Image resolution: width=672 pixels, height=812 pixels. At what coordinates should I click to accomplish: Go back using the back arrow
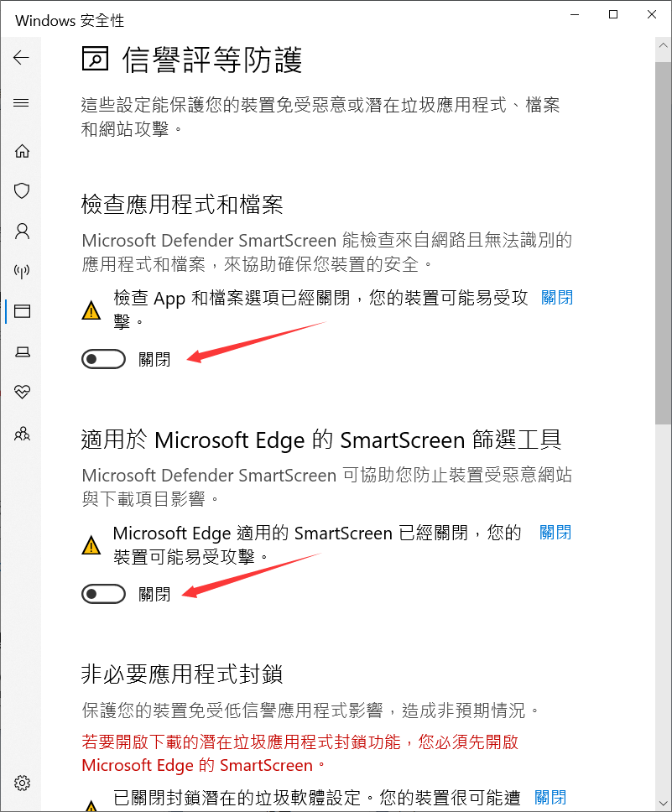point(21,58)
